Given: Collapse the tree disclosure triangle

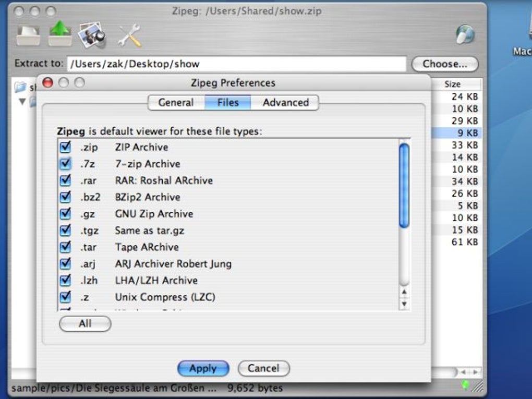Looking at the screenshot, I should coord(22,102).
